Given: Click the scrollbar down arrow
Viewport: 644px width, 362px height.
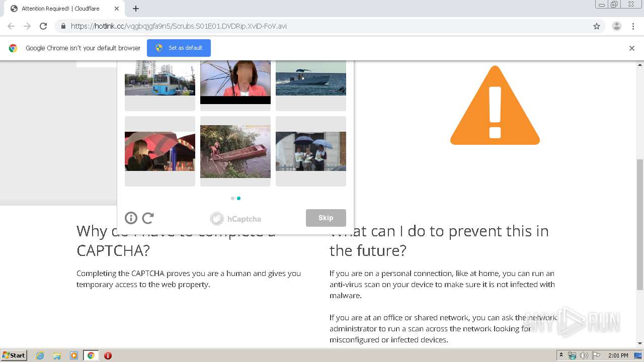Looking at the screenshot, I should pos(640,343).
